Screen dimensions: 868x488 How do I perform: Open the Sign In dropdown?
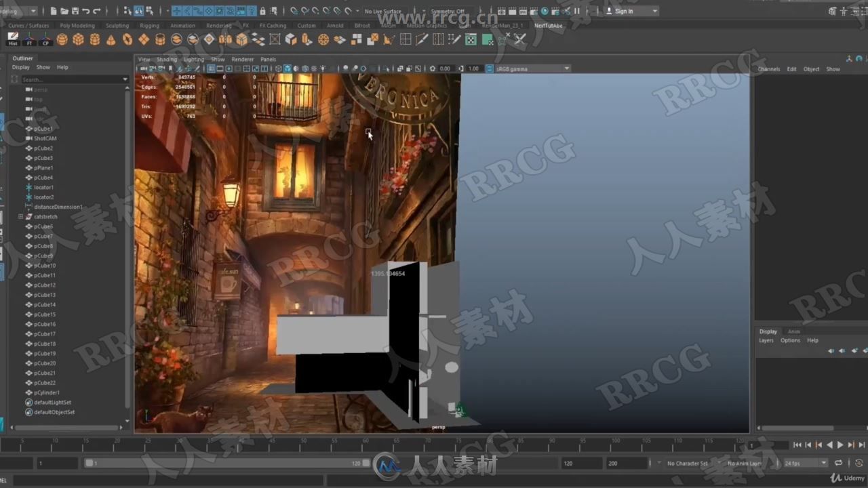coord(631,11)
